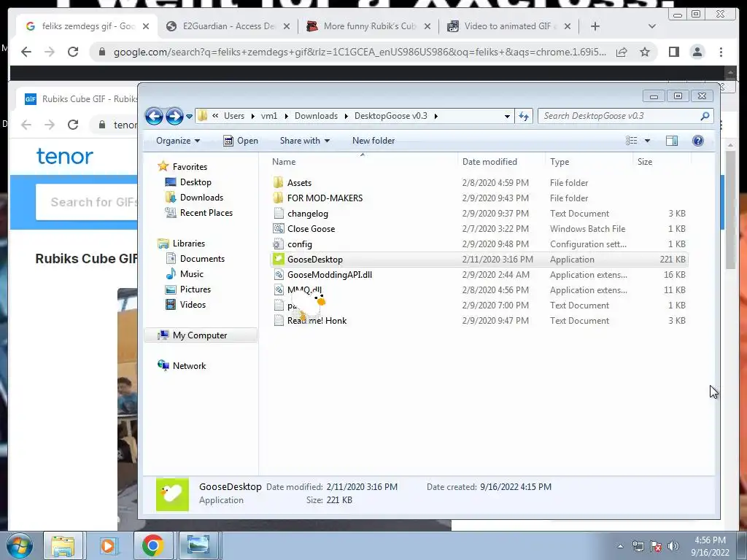This screenshot has width=747, height=560.
Task: Click the Google search URL address bar
Action: (360, 52)
